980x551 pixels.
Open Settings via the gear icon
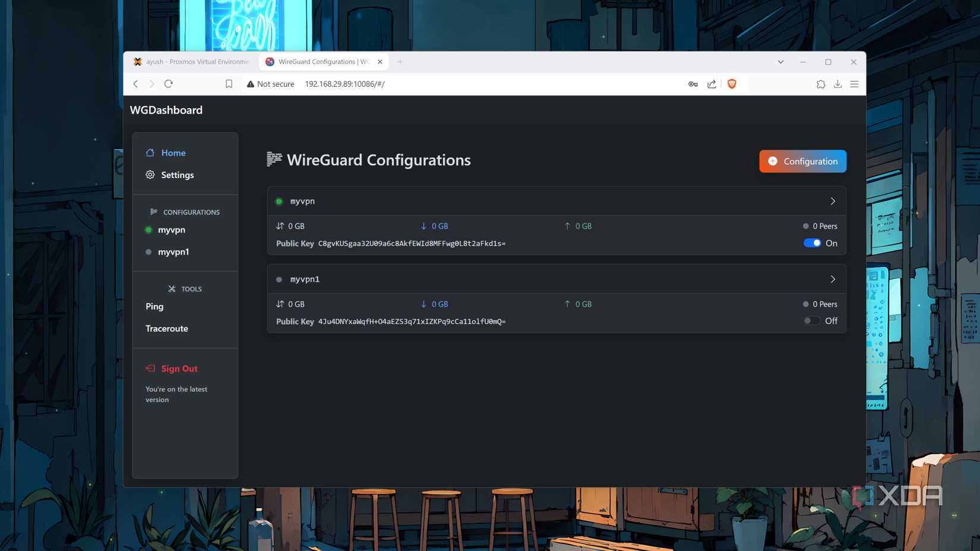pos(150,175)
